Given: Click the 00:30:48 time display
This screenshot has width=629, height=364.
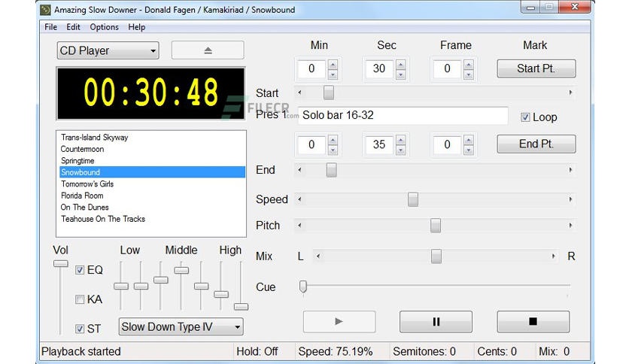Looking at the screenshot, I should [x=150, y=93].
